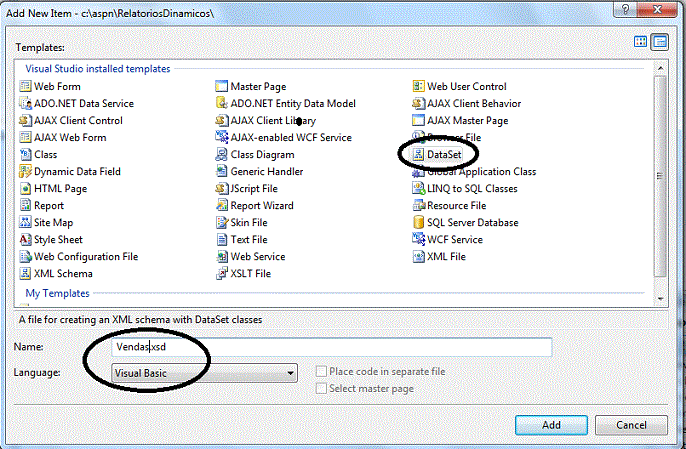
Task: Choose the Style Sheet template icon
Action: (x=26, y=240)
